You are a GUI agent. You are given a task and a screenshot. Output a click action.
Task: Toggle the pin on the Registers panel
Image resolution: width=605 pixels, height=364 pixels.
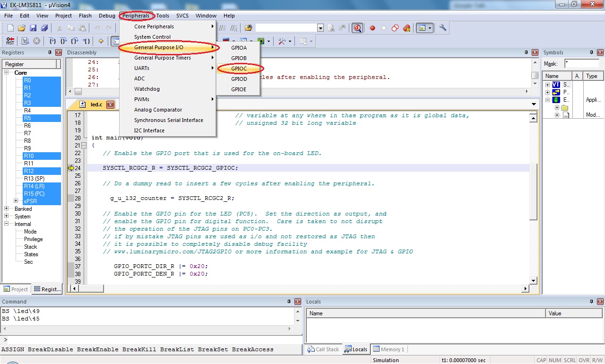tap(50, 52)
